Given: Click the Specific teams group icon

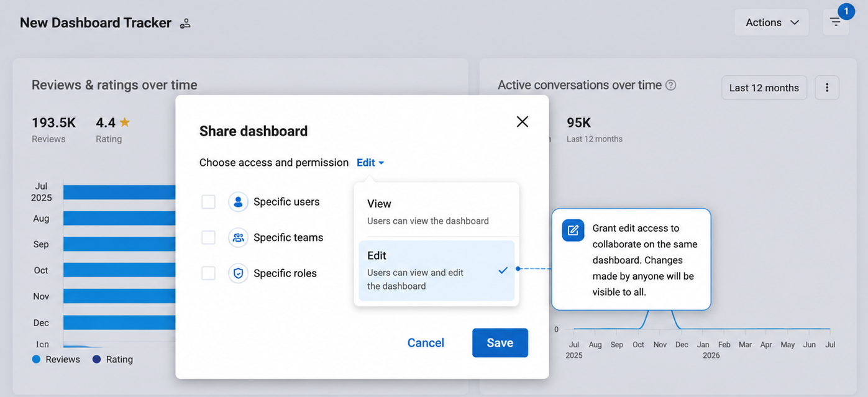Looking at the screenshot, I should click(238, 237).
